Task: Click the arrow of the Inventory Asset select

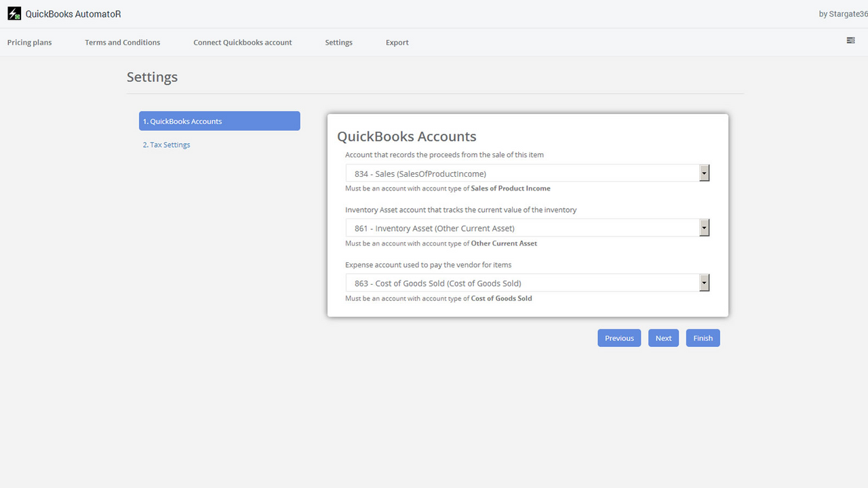Action: (x=705, y=228)
